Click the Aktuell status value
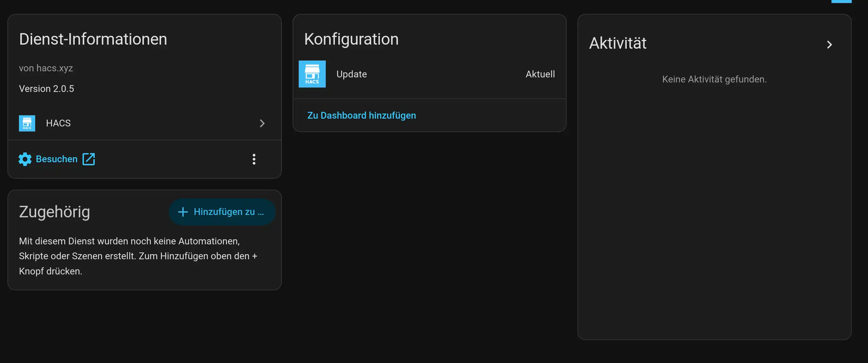This screenshot has height=363, width=868. pyautogui.click(x=540, y=74)
